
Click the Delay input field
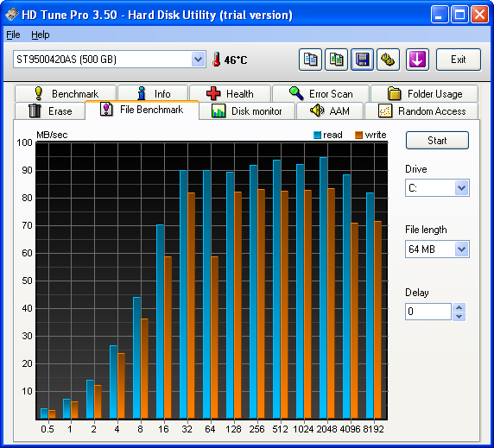428,312
